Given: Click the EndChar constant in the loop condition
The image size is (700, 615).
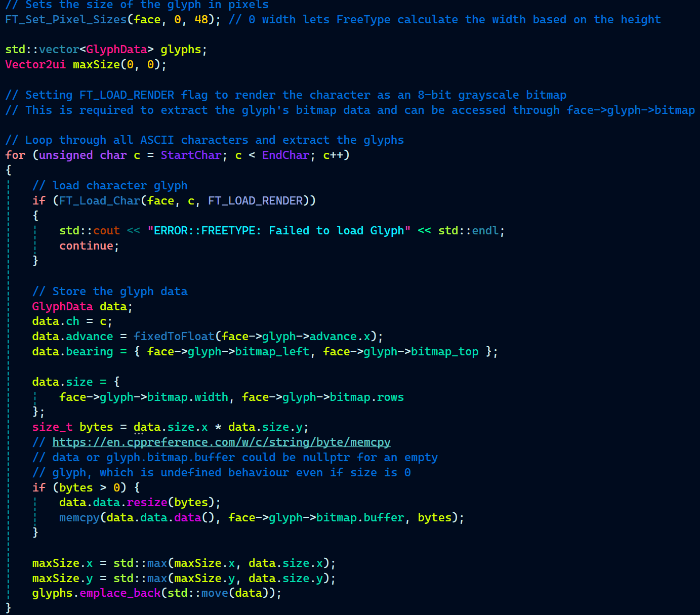Looking at the screenshot, I should 285,155.
